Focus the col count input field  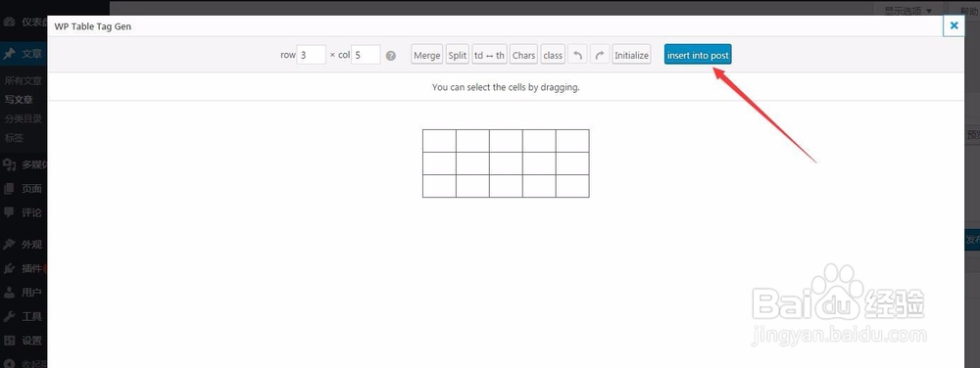tap(366, 55)
